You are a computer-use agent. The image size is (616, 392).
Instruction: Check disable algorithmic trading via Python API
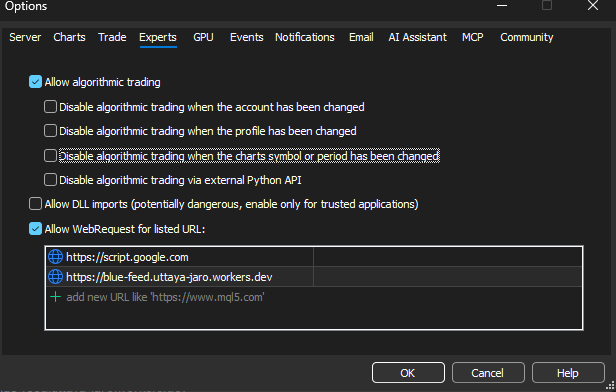(50, 180)
